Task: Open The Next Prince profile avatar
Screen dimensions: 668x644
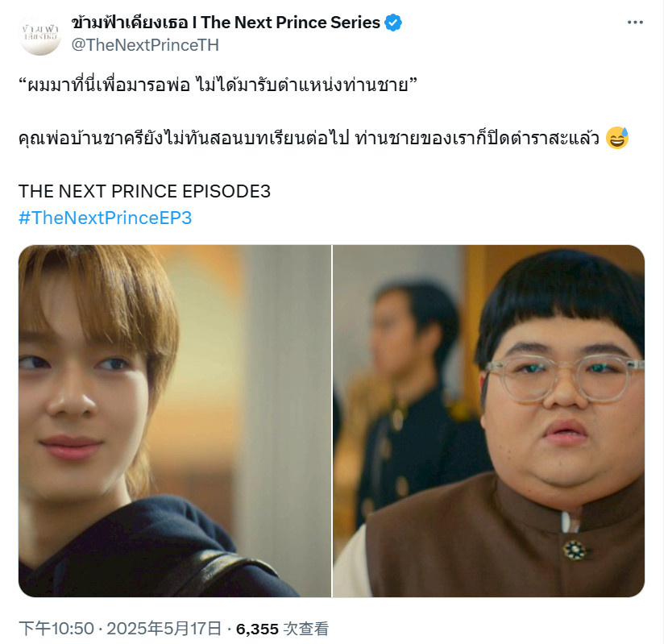Action: click(41, 34)
